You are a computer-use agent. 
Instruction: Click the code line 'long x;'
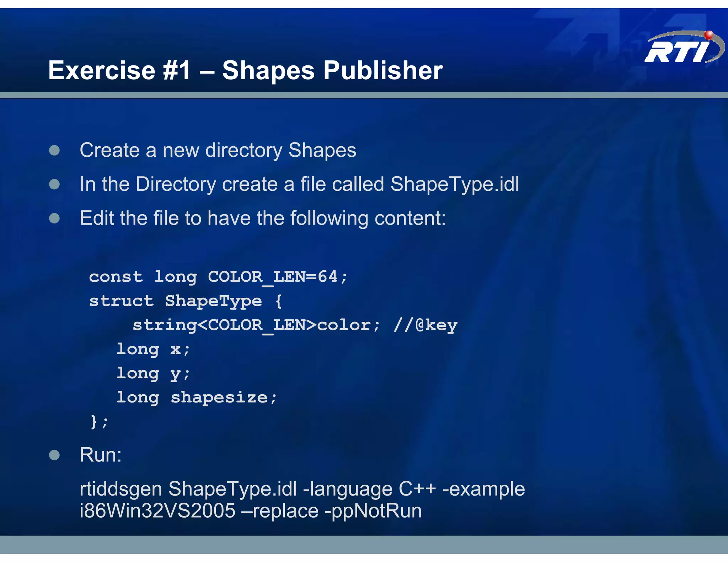(x=153, y=350)
